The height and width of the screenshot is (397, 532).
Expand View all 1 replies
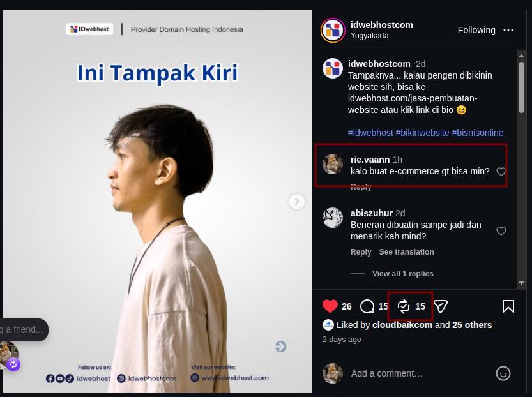(x=402, y=274)
